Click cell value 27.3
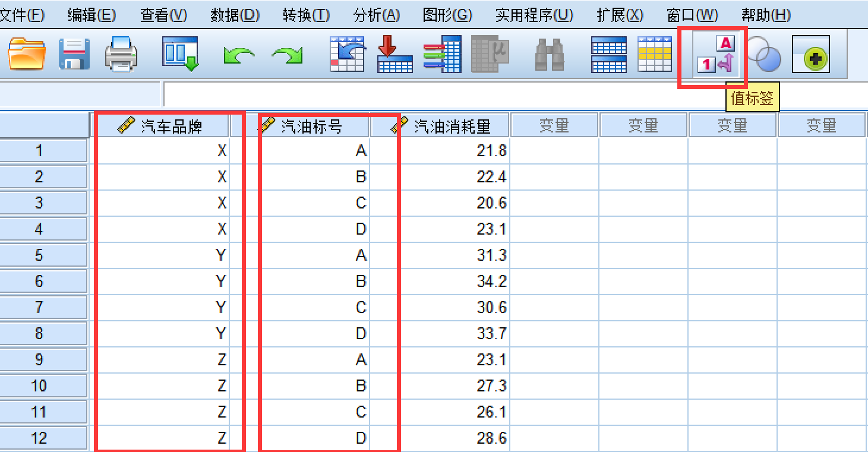Screen dimensions: 868x452 pyautogui.click(x=440, y=386)
